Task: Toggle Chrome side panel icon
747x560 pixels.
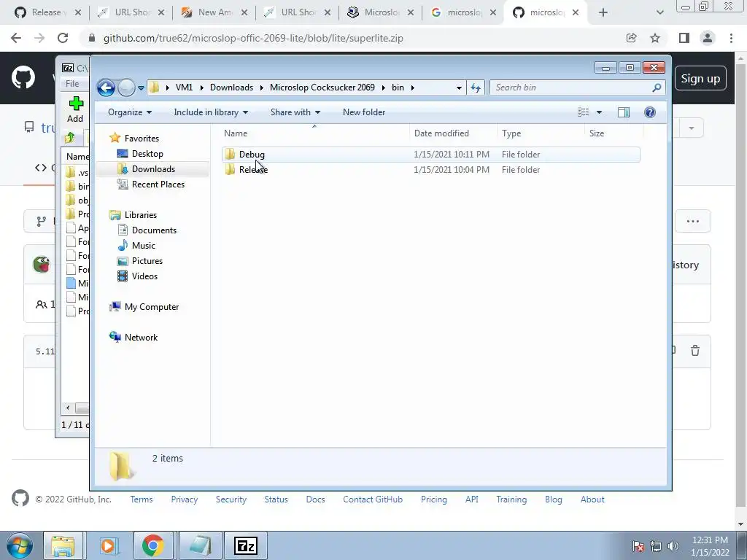Action: click(684, 38)
